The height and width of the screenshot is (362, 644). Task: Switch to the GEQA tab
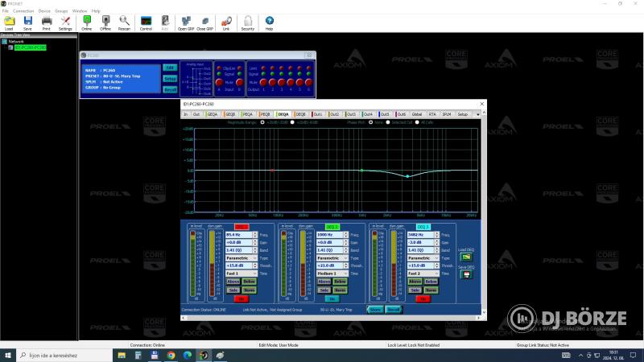(212, 114)
